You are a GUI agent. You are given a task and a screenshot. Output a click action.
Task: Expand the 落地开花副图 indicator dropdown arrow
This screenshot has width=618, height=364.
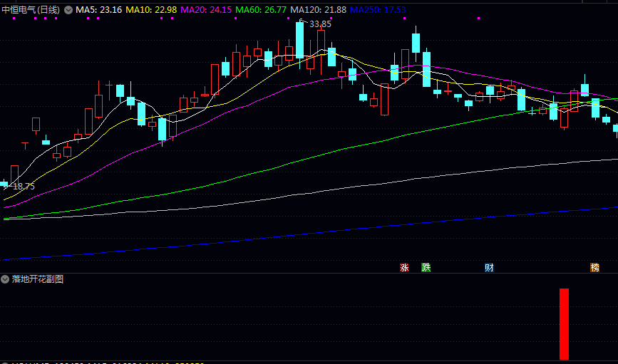[6, 279]
